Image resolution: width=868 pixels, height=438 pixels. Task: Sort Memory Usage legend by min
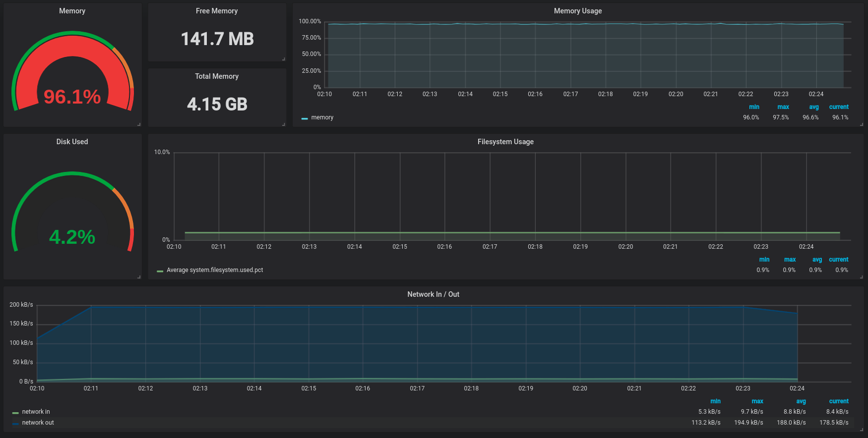pyautogui.click(x=754, y=107)
